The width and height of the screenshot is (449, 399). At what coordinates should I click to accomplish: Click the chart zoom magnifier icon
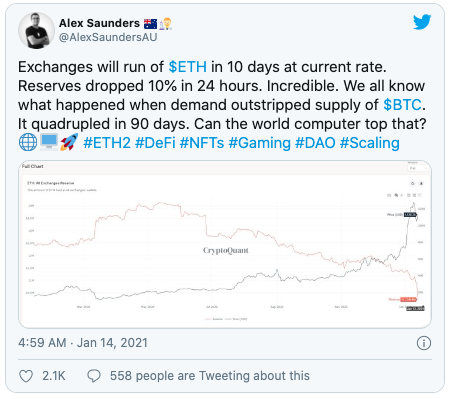point(396,195)
